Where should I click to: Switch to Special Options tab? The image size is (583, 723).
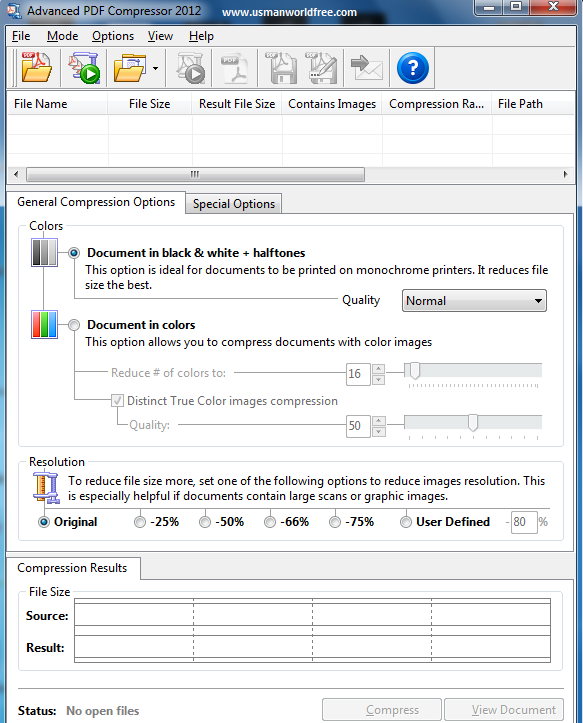pos(234,204)
